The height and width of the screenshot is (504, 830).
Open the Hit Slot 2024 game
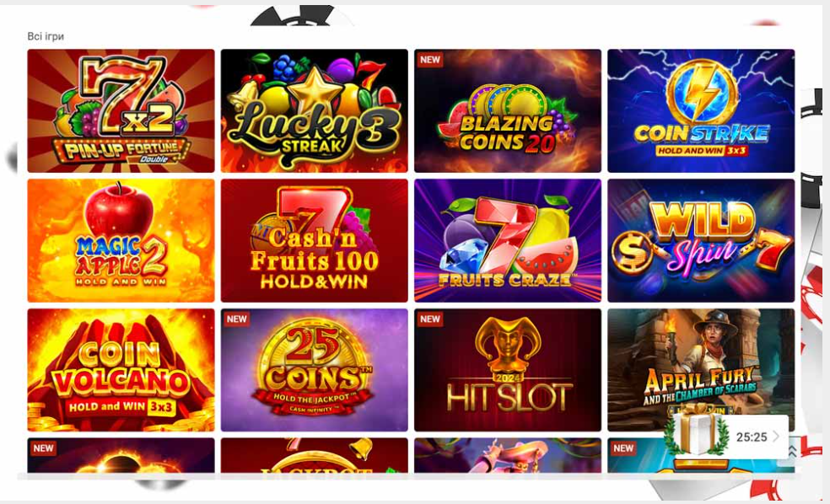pyautogui.click(x=508, y=370)
